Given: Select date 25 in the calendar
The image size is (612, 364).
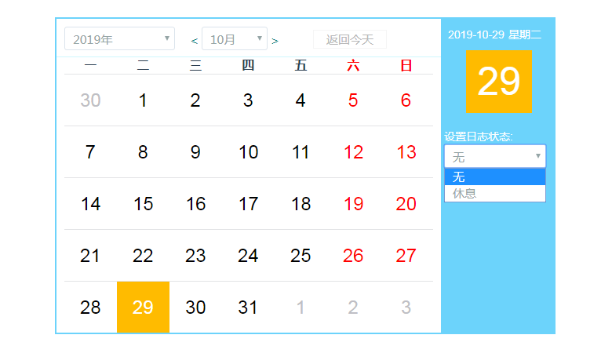Looking at the screenshot, I should [301, 256].
